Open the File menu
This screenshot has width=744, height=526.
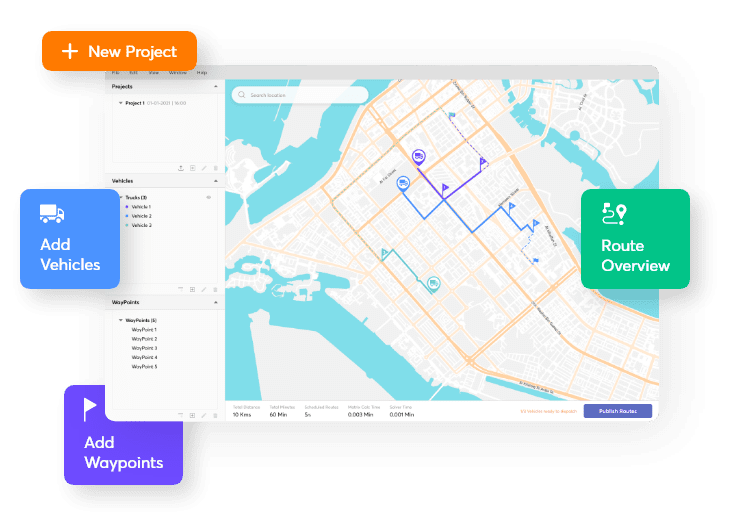coord(115,73)
